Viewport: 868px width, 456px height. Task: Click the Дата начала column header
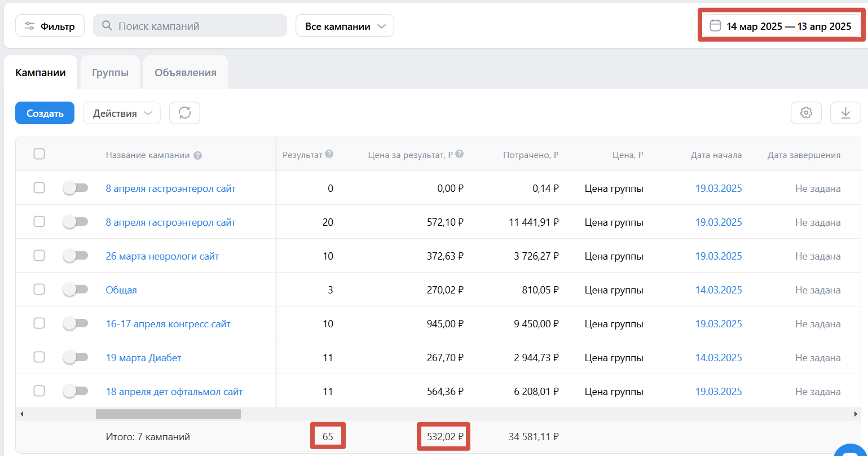click(716, 155)
